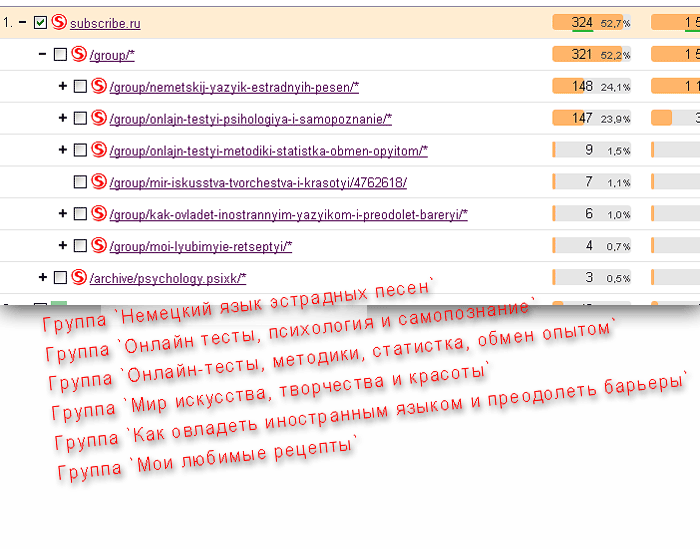
Task: Click the 9 value in metodiki-statistka row
Action: pos(589,150)
